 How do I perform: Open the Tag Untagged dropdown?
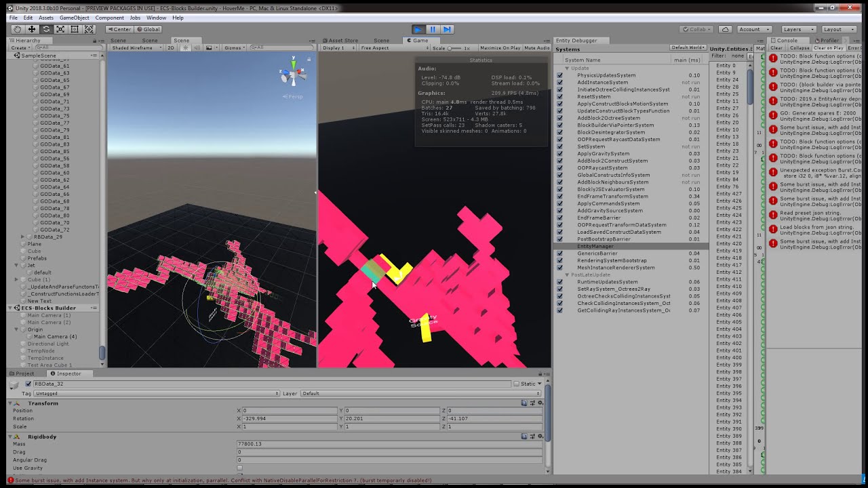[156, 393]
